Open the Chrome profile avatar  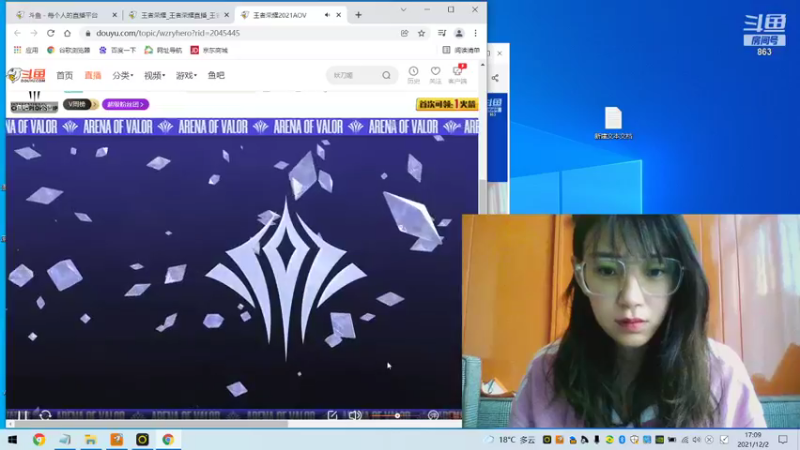point(459,33)
